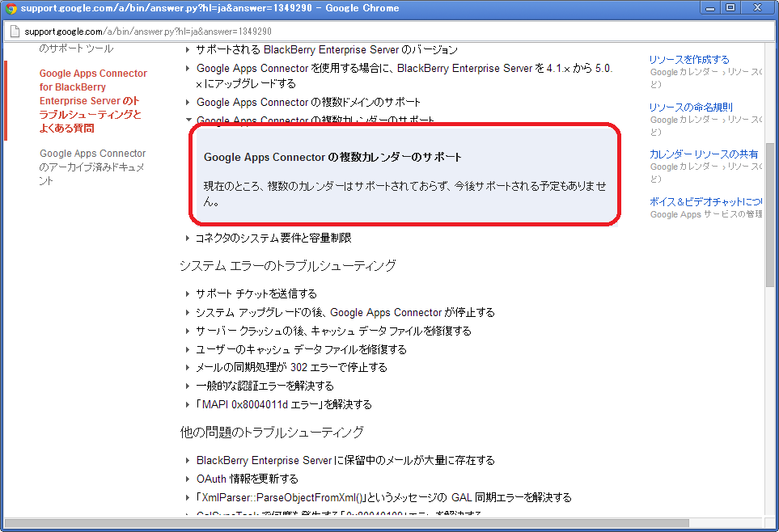779x532 pixels.
Task: Expand サポート チケットを送信する
Action: pyautogui.click(x=256, y=293)
